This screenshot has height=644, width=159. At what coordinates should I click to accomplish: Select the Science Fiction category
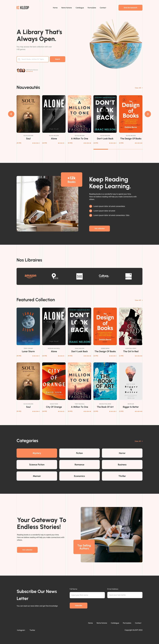coord(37,464)
